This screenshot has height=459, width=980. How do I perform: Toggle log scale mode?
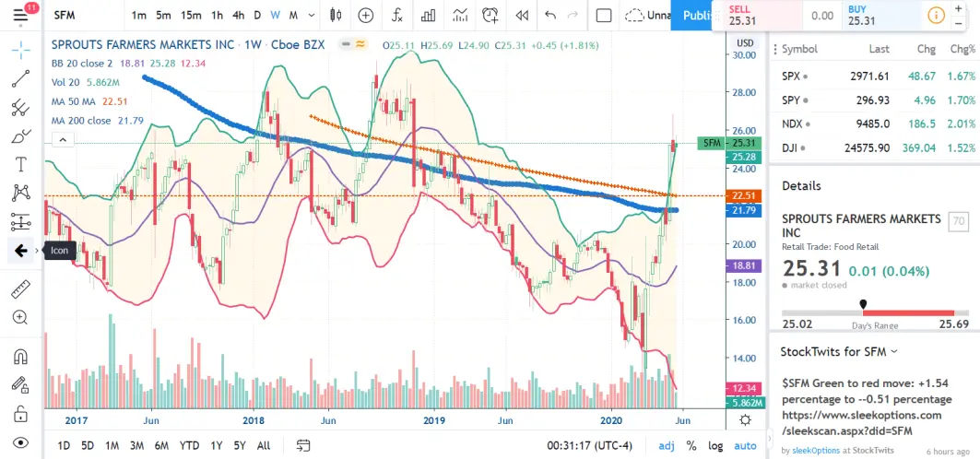[x=715, y=446]
